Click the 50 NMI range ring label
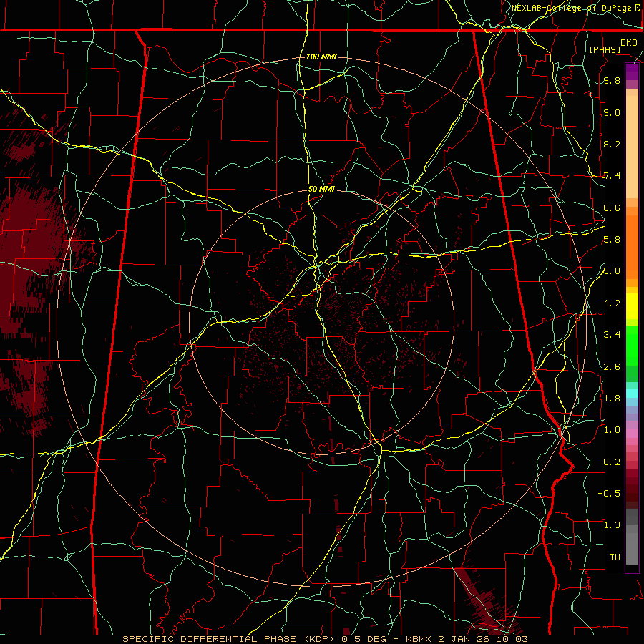Viewport: 644px width, 644px height. [321, 190]
